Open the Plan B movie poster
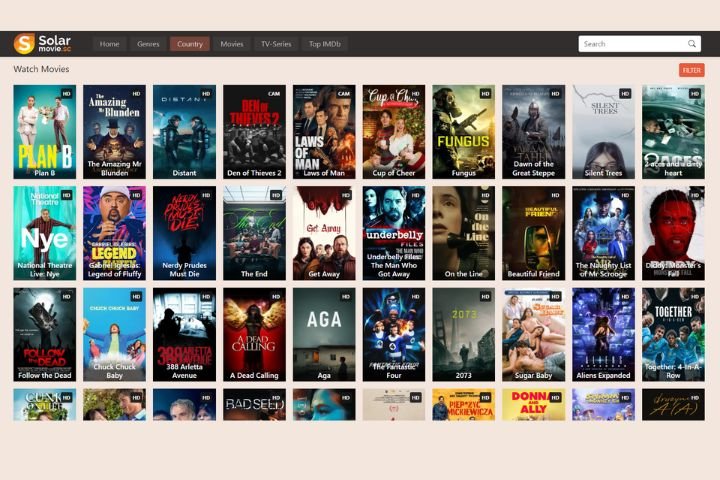The image size is (720, 480). (x=45, y=132)
